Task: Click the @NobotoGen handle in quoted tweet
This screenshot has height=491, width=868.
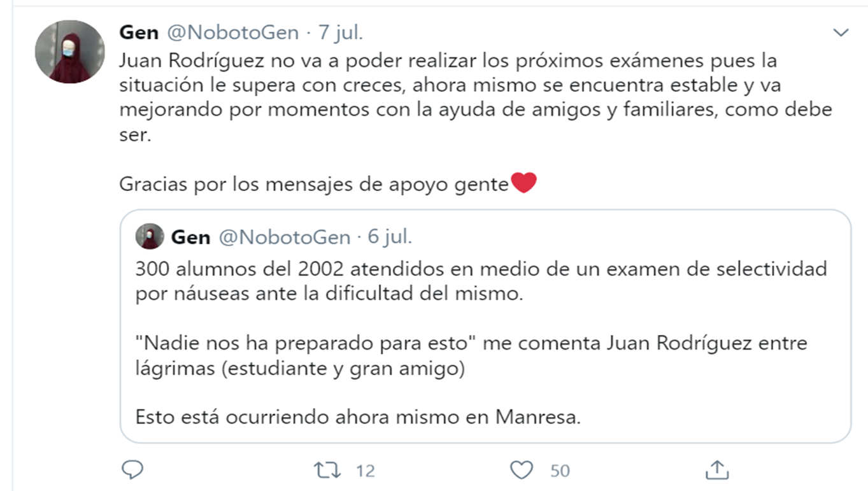Action: [x=285, y=238]
